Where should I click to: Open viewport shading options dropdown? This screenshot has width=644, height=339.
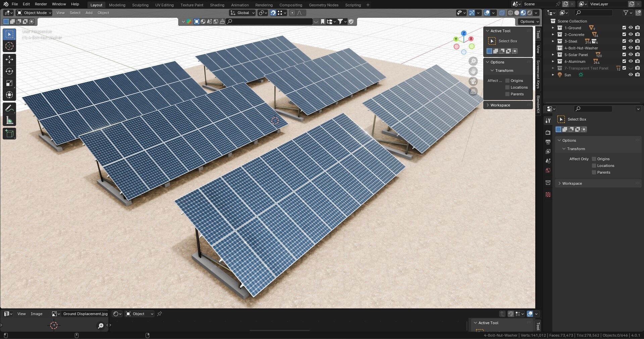(536, 13)
